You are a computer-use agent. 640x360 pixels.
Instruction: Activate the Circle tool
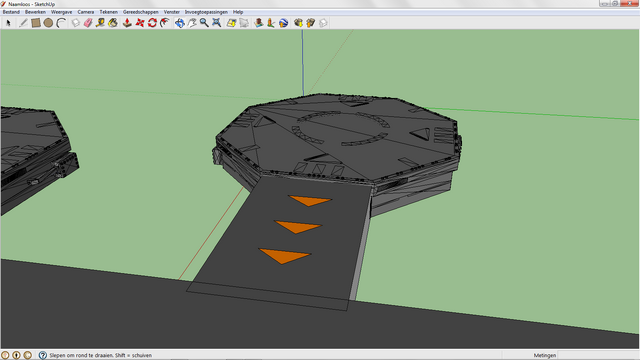(x=48, y=23)
